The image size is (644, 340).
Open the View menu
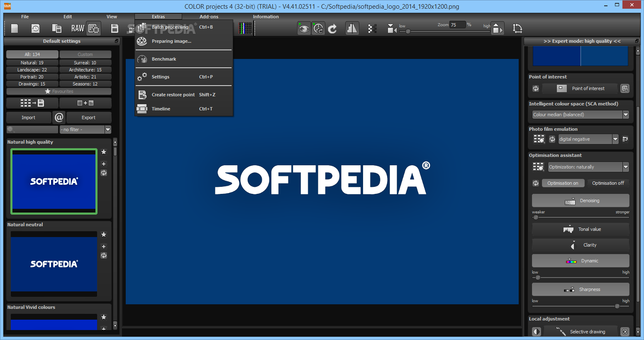[x=112, y=17]
